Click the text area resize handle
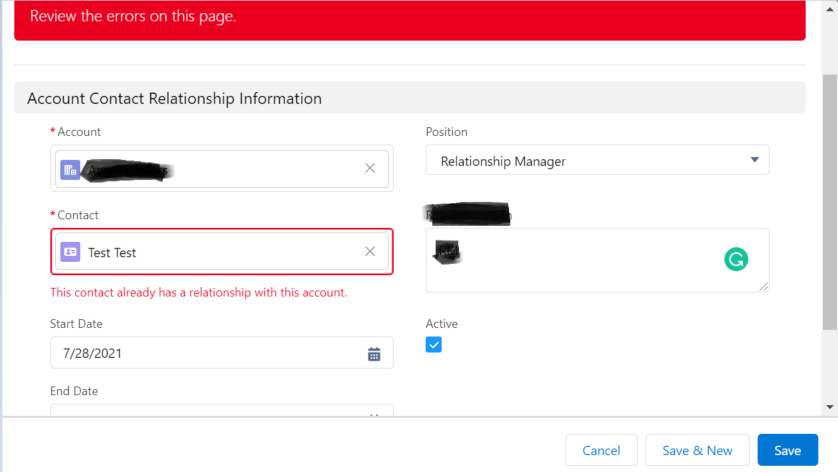This screenshot has width=838, height=472. tap(764, 287)
